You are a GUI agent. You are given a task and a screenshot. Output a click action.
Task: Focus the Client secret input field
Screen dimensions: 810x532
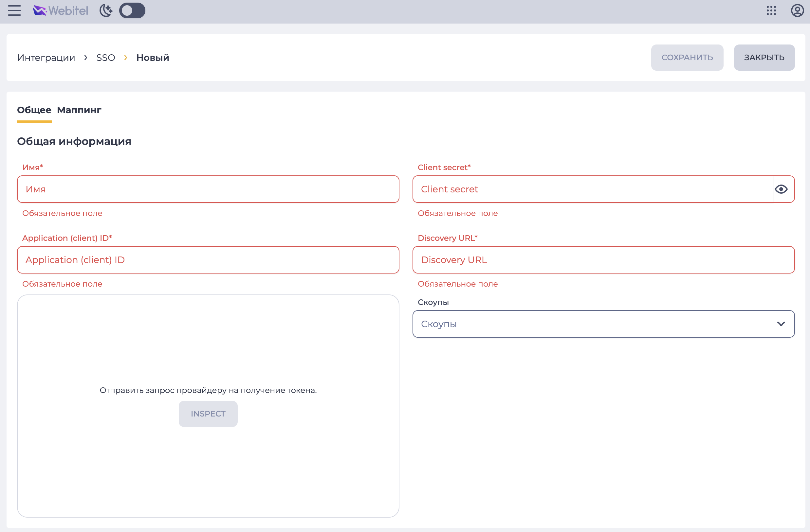point(603,189)
